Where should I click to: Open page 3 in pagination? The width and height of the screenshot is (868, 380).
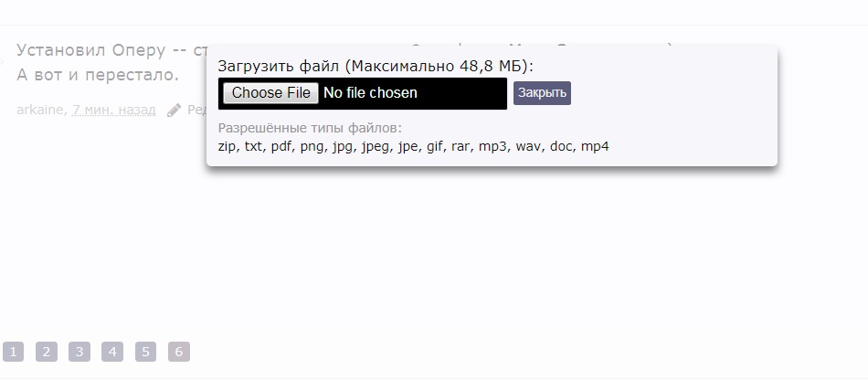pyautogui.click(x=79, y=352)
